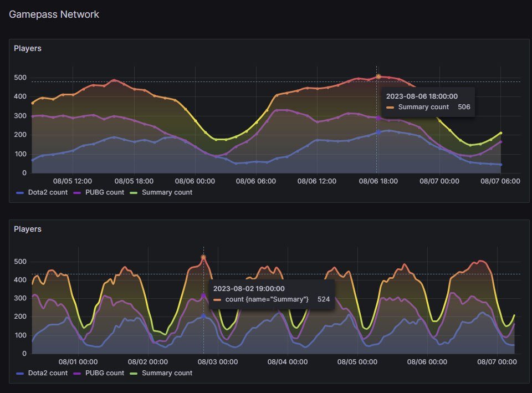Click the 08/05 18:00 axis label in top chart
Image resolution: width=532 pixels, height=393 pixels.
pyautogui.click(x=134, y=181)
